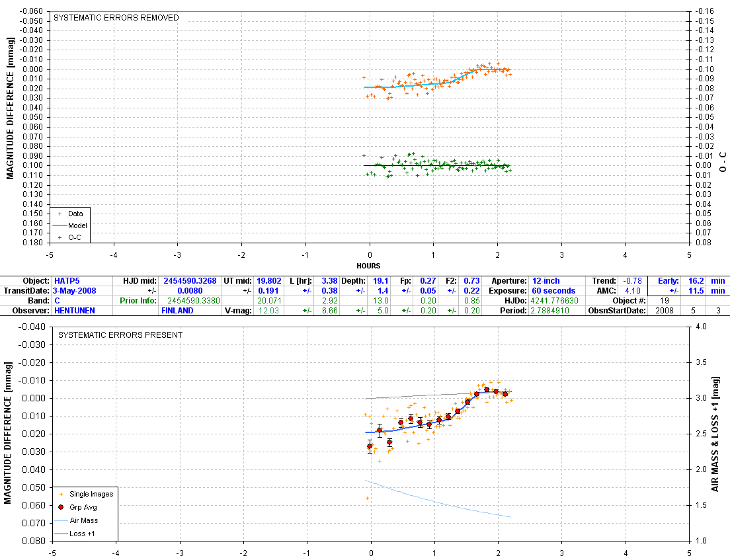Click the "Prior Info:" label
Image resolution: width=730 pixels, height=560 pixels.
click(x=138, y=301)
